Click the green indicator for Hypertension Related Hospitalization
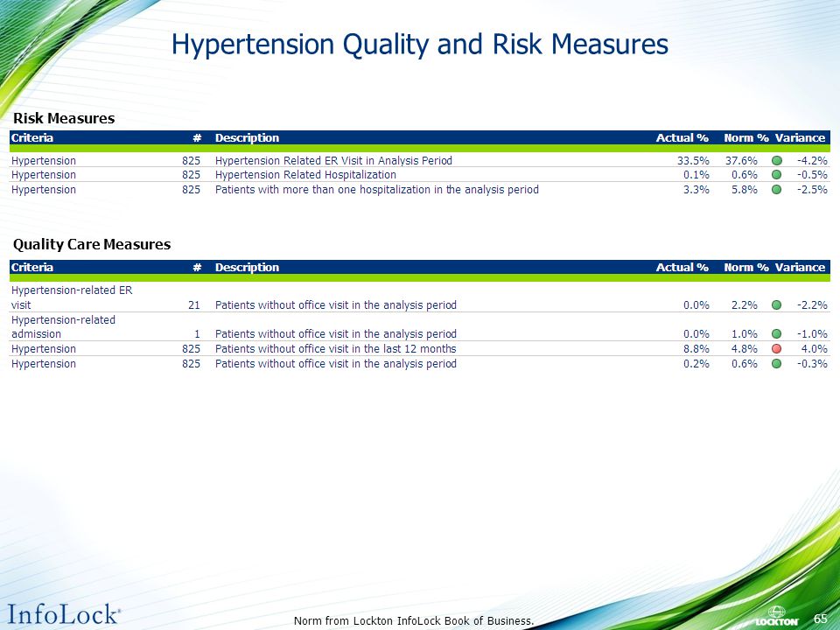840x630 pixels. coord(777,175)
